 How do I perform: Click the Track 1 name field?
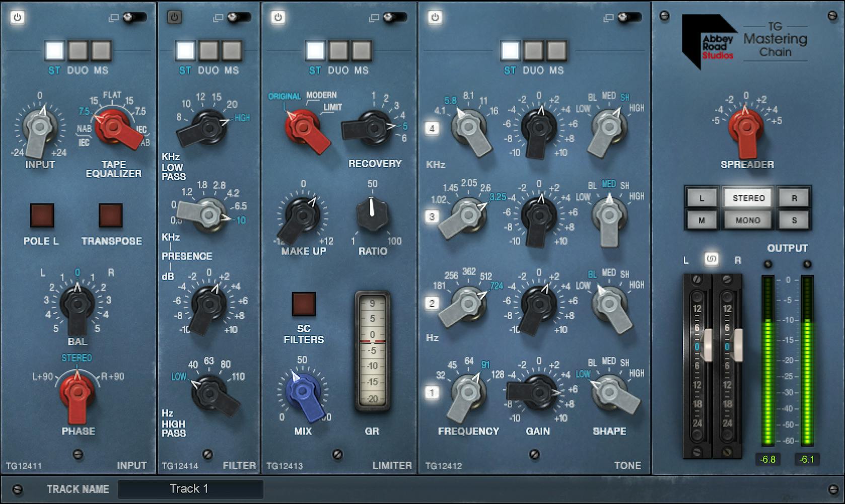(190, 488)
